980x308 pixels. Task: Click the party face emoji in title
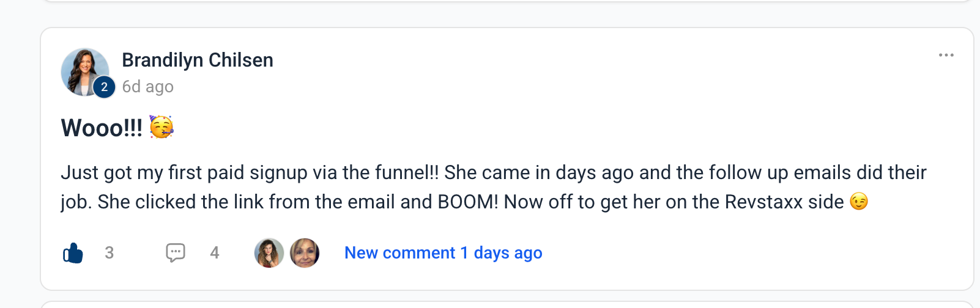161,127
